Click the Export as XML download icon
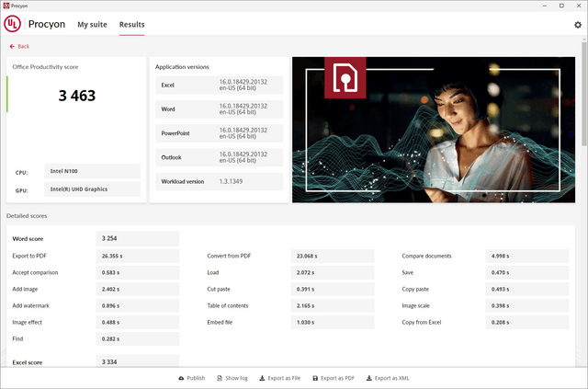The height and width of the screenshot is (389, 588). [x=369, y=378]
